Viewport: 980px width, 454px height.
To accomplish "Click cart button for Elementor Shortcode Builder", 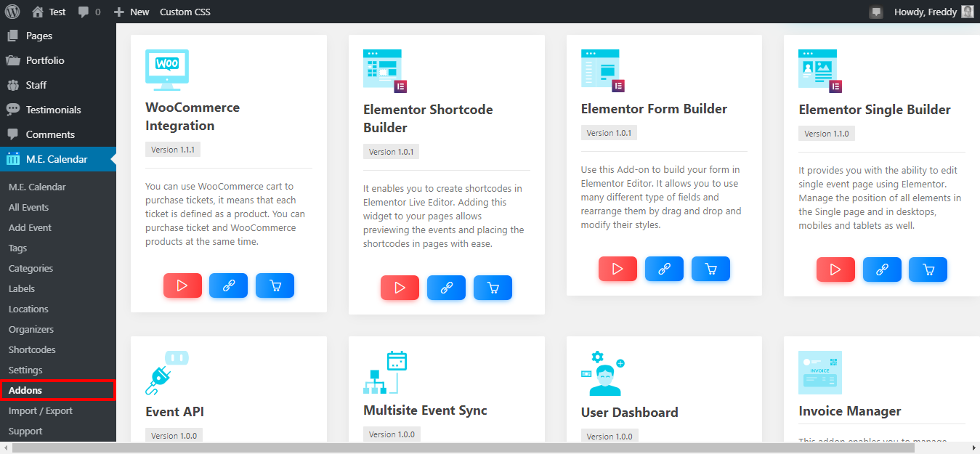I will point(493,288).
